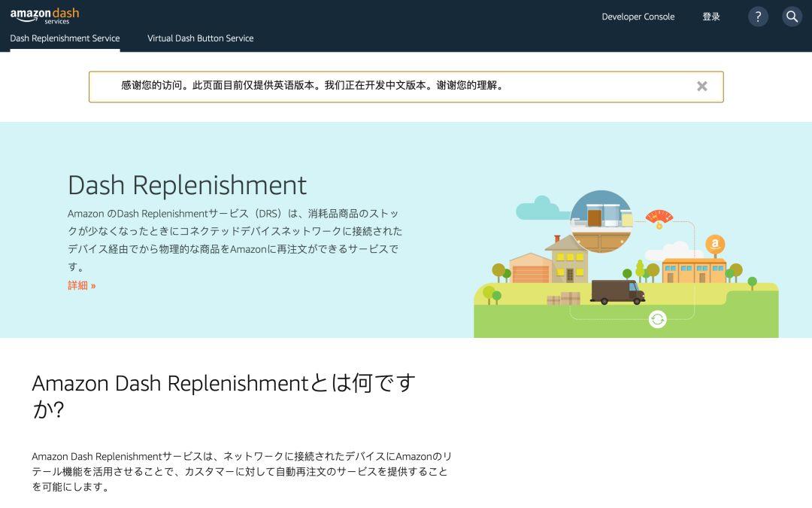Click the paragraph beginning 'Amazon Dash Replenishmentサービスは'
Screen dimensions: 812x508
pos(242,472)
